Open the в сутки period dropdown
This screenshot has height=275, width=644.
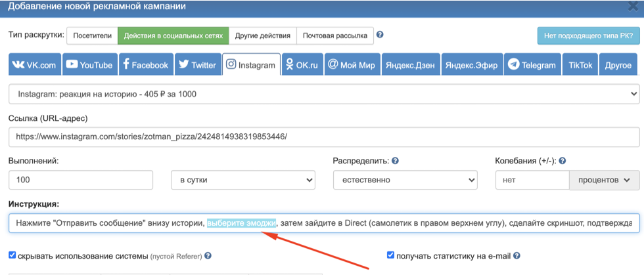[242, 180]
